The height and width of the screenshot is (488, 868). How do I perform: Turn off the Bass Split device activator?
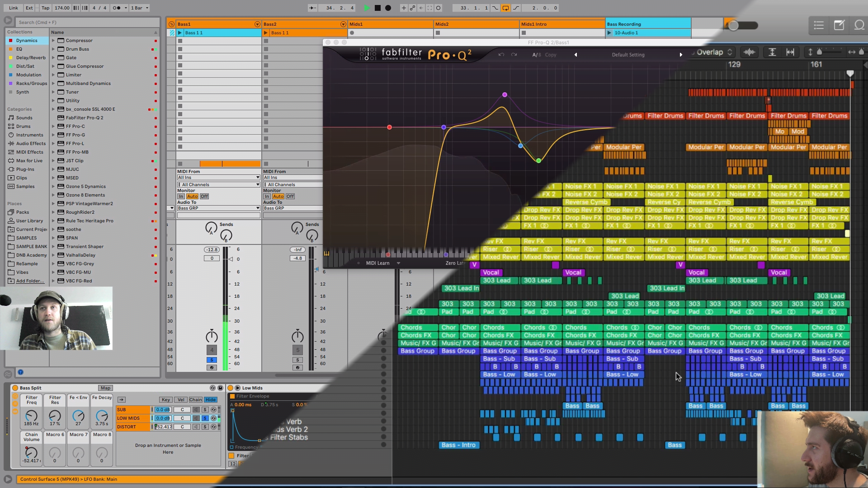15,388
